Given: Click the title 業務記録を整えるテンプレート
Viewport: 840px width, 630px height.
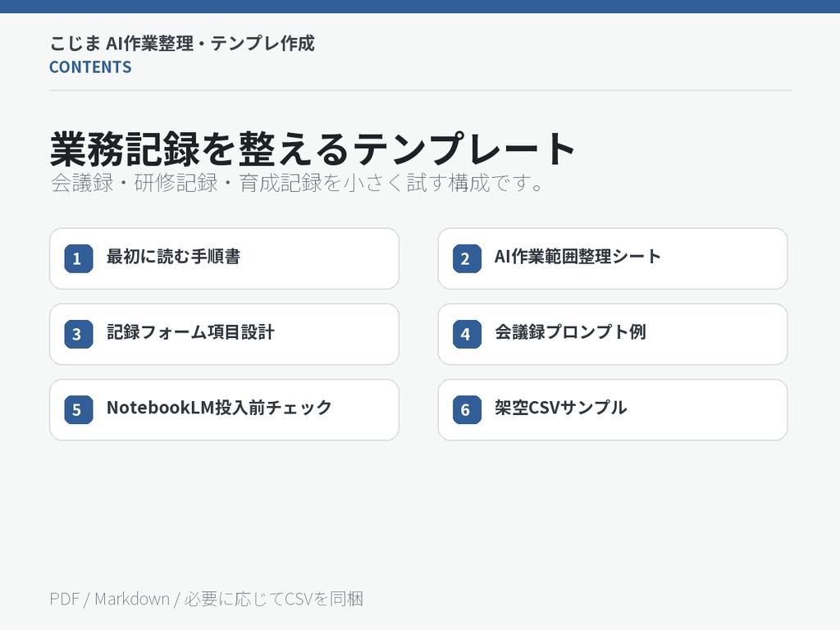Looking at the screenshot, I should click(313, 148).
